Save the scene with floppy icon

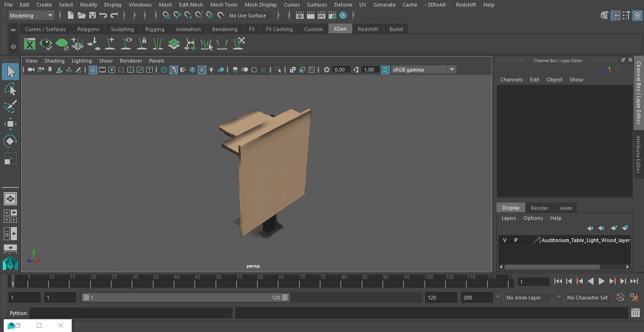click(92, 16)
